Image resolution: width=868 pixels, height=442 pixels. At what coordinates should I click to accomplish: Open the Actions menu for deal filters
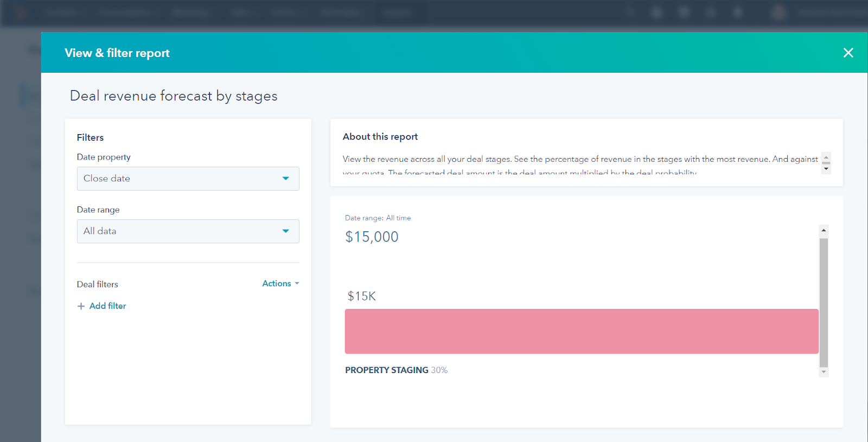coord(277,283)
